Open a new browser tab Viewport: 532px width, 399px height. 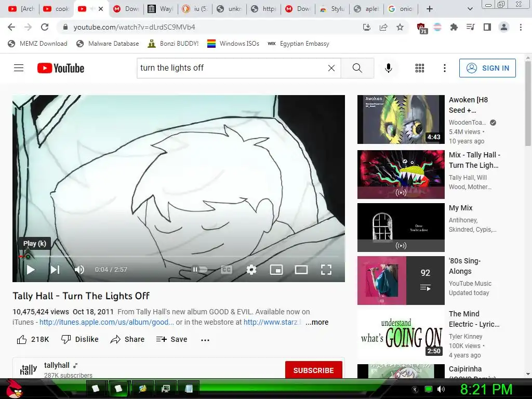click(430, 9)
